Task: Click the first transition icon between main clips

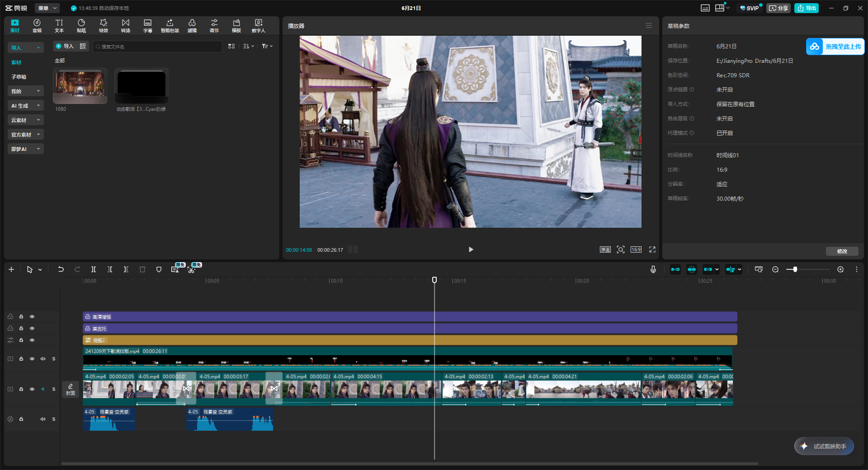Action: point(187,388)
